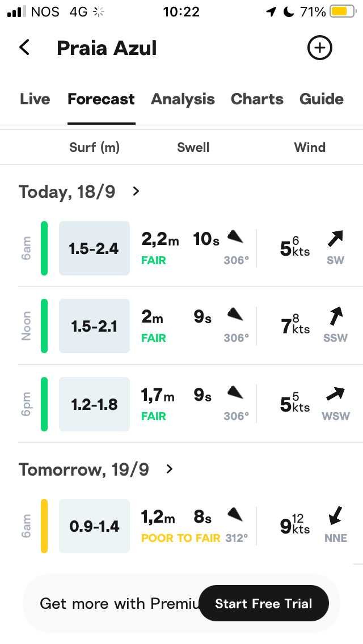
Task: Expand the Tomorrow, 19/9 chevron
Action: pyautogui.click(x=170, y=469)
